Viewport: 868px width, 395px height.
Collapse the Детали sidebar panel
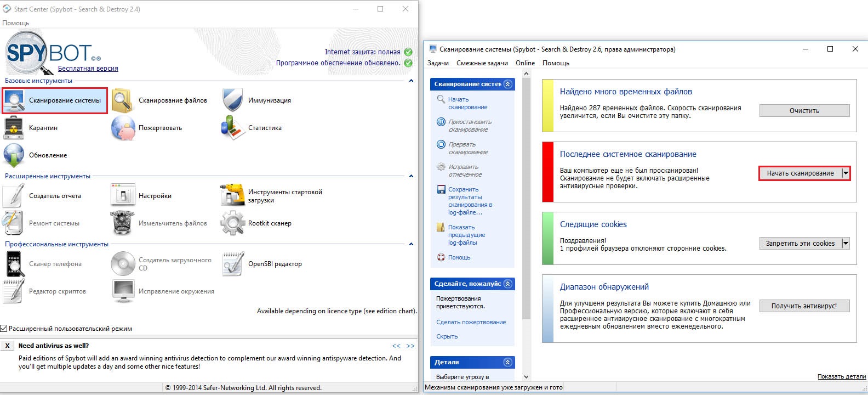click(508, 362)
